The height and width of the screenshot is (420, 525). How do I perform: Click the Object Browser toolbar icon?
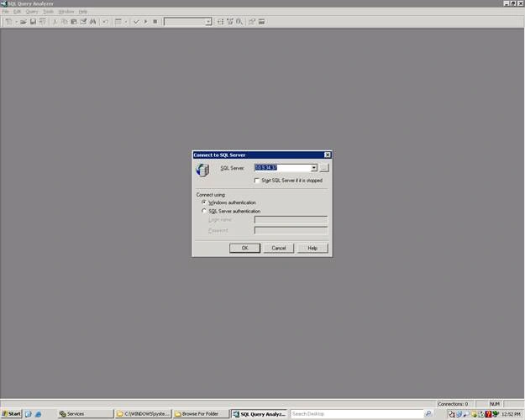(230, 22)
